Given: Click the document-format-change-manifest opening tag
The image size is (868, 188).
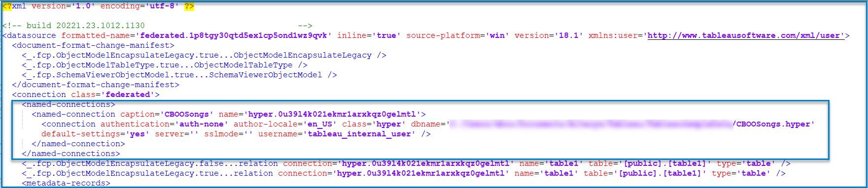Looking at the screenshot, I should [x=93, y=45].
